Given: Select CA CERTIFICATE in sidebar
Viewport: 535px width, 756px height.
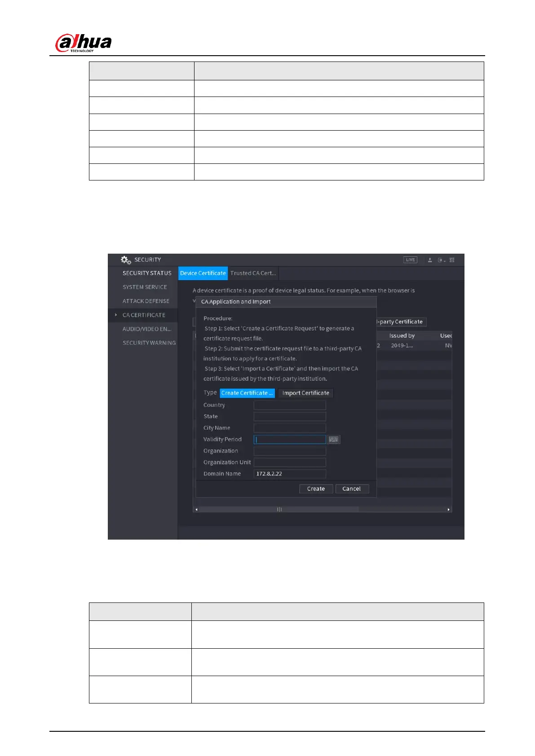Looking at the screenshot, I should [144, 315].
